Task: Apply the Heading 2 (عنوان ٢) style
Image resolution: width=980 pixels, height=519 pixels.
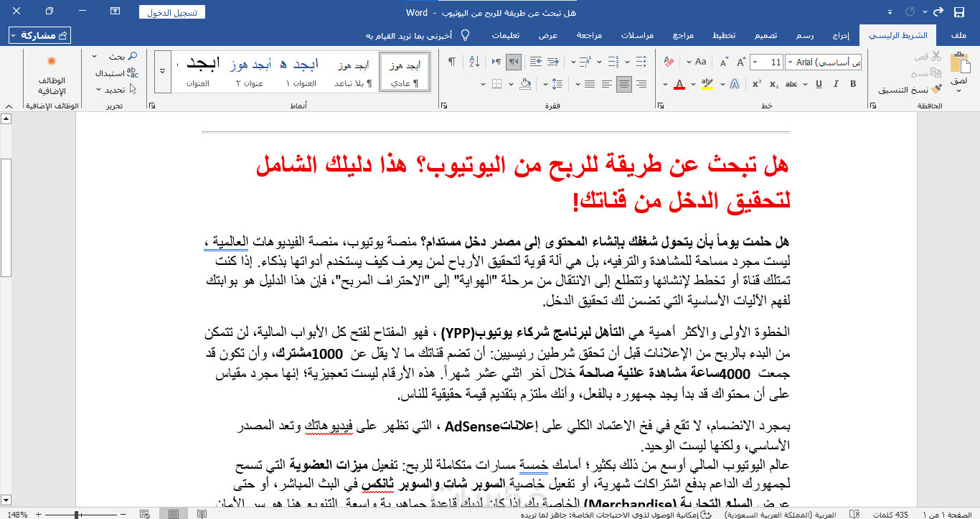Action: pyautogui.click(x=250, y=72)
